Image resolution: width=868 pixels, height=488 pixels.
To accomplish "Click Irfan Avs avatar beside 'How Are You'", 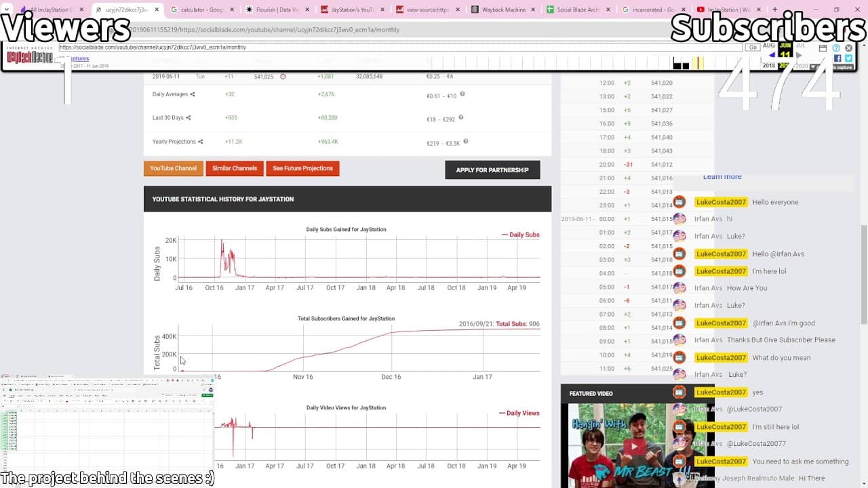I will pyautogui.click(x=679, y=288).
